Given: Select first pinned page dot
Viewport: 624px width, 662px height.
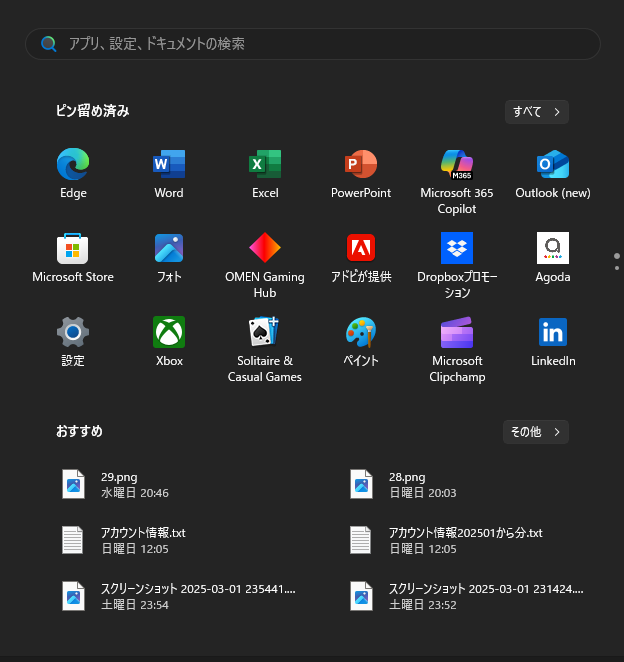Looking at the screenshot, I should [617, 256].
